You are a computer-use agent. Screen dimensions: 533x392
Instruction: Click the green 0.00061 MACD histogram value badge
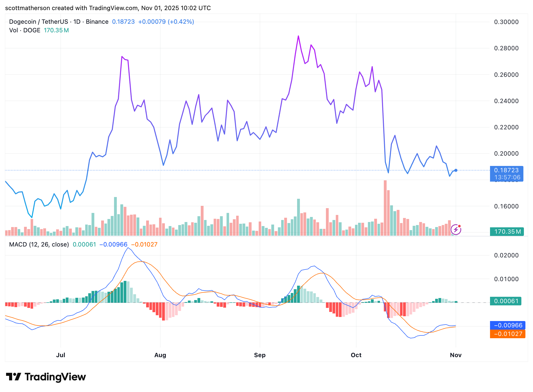coord(505,301)
